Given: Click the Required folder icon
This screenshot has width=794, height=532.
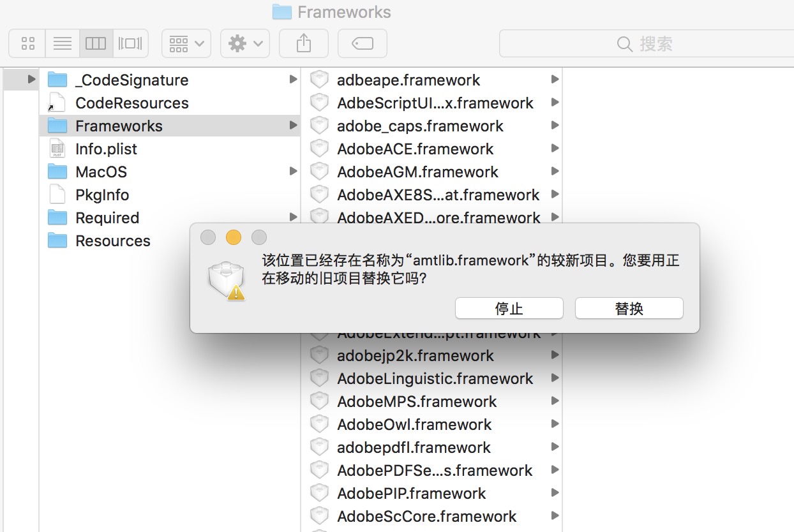Looking at the screenshot, I should pyautogui.click(x=57, y=218).
